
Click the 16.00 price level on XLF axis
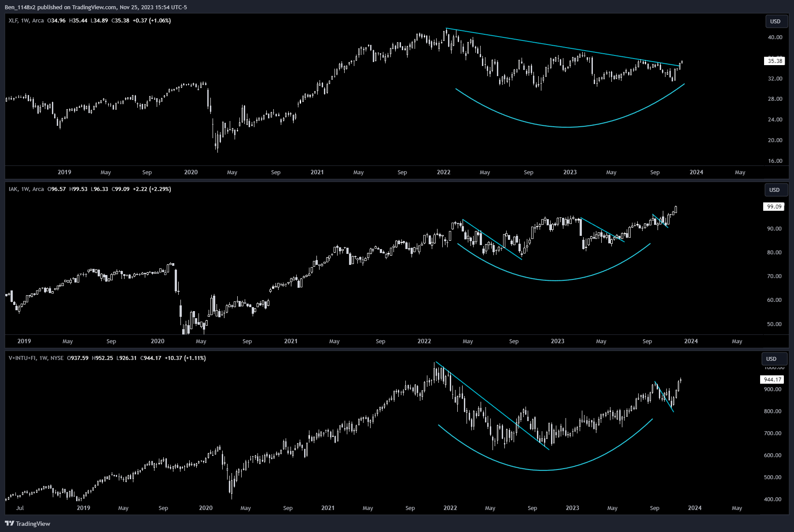tap(775, 161)
